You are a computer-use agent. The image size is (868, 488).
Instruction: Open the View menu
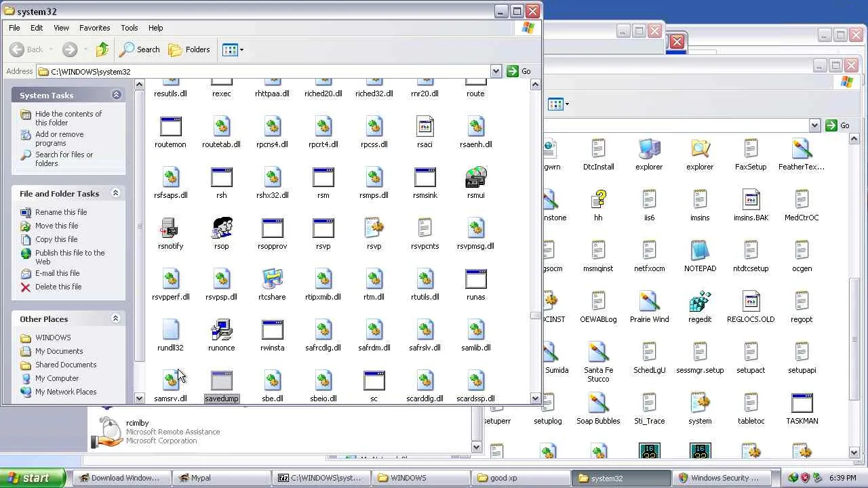[61, 28]
